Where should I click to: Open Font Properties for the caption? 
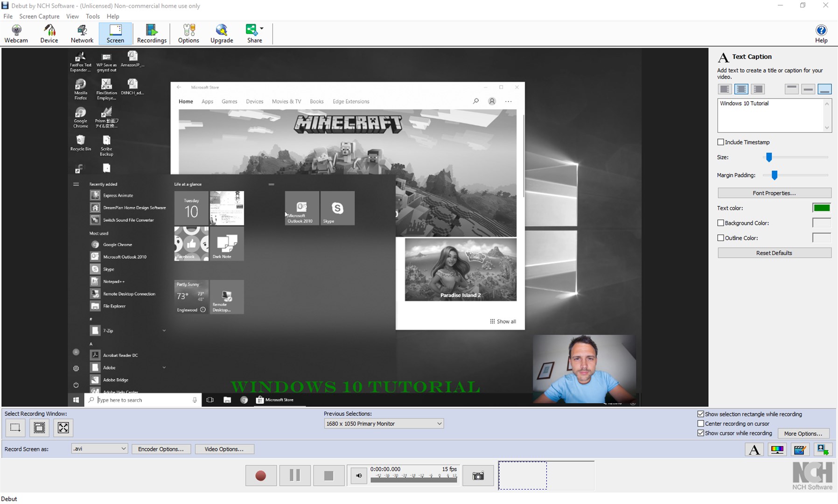point(774,193)
